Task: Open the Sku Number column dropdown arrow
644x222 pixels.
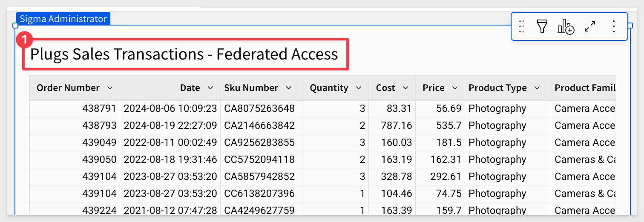Action: point(288,88)
